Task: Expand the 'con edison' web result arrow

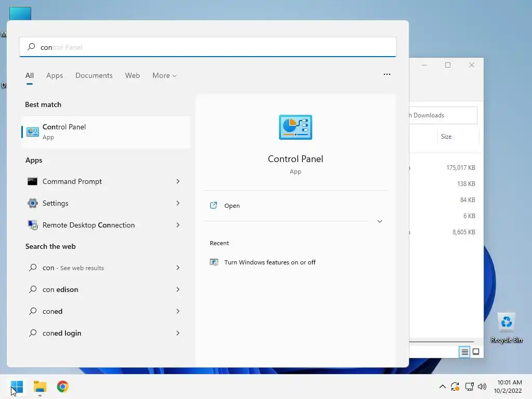Action: [178, 289]
